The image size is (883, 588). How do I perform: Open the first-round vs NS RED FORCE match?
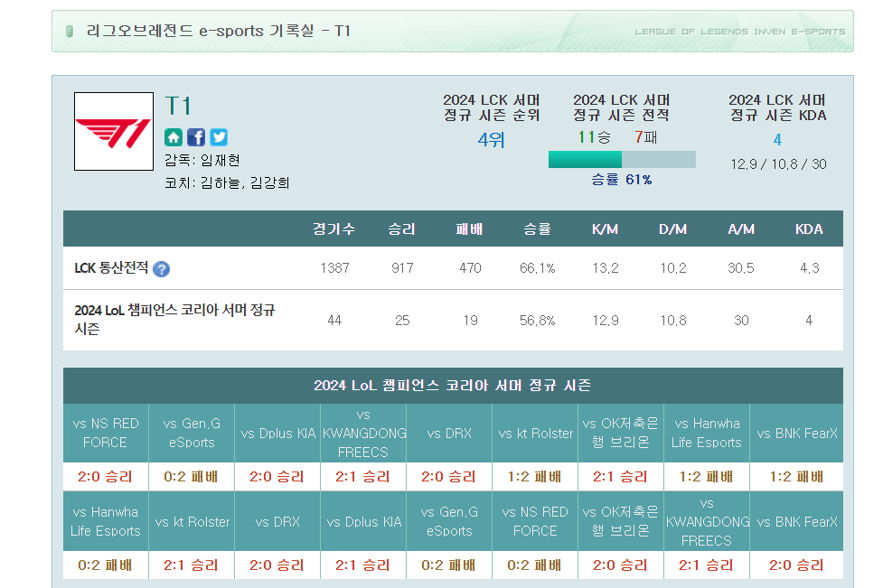pyautogui.click(x=106, y=434)
